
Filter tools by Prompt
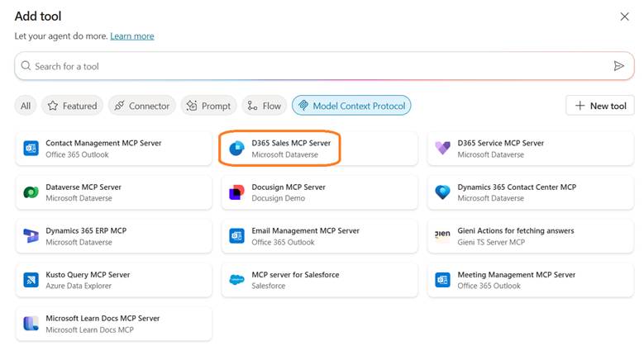(208, 106)
